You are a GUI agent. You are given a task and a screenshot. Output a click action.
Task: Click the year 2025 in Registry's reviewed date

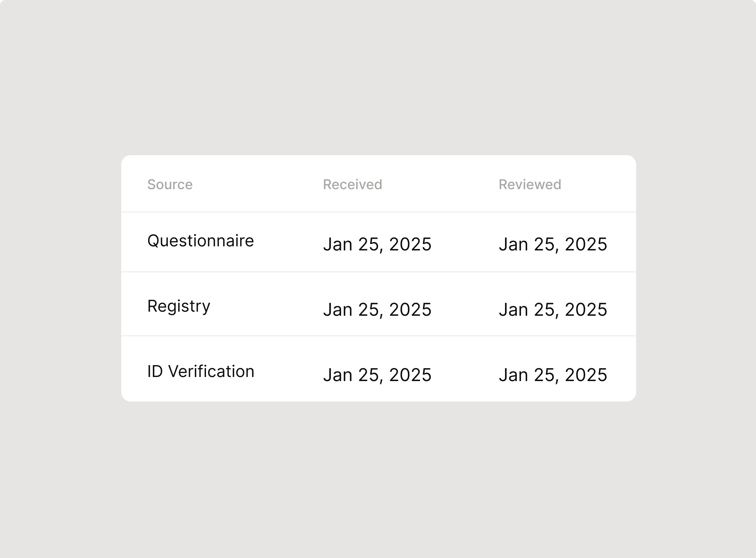[x=586, y=310]
